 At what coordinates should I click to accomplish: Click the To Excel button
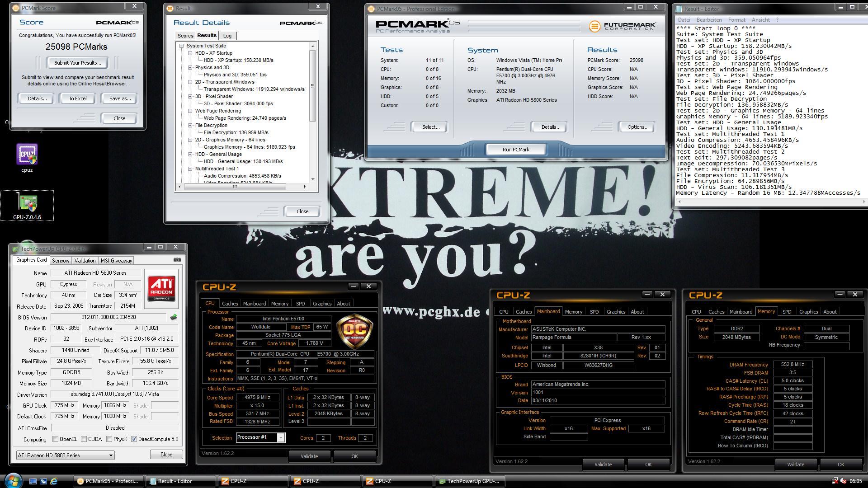pos(78,99)
